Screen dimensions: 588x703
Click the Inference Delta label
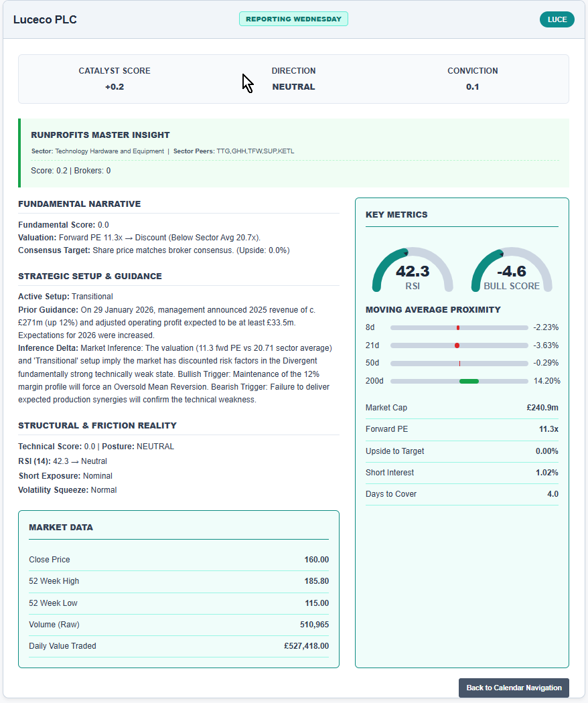pos(48,348)
